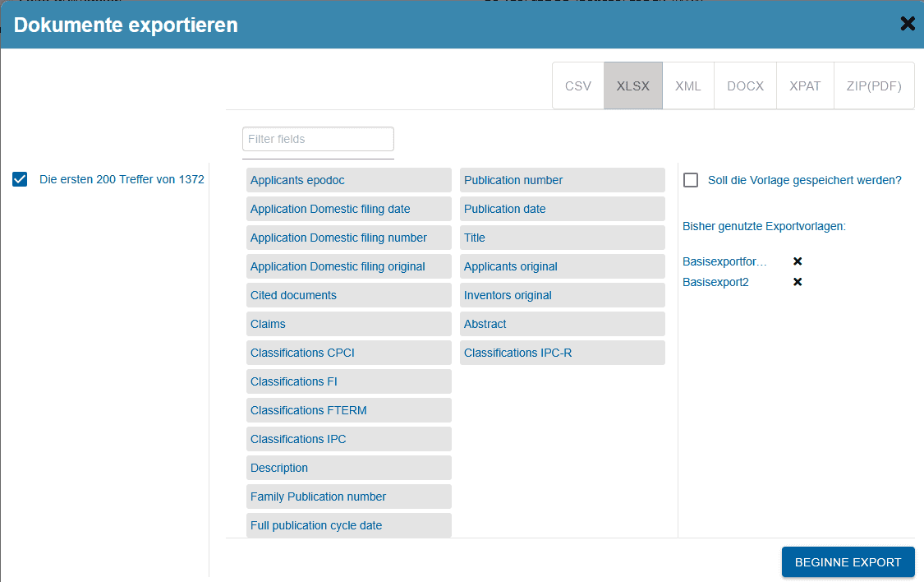Switch to the CSV export format

578,85
